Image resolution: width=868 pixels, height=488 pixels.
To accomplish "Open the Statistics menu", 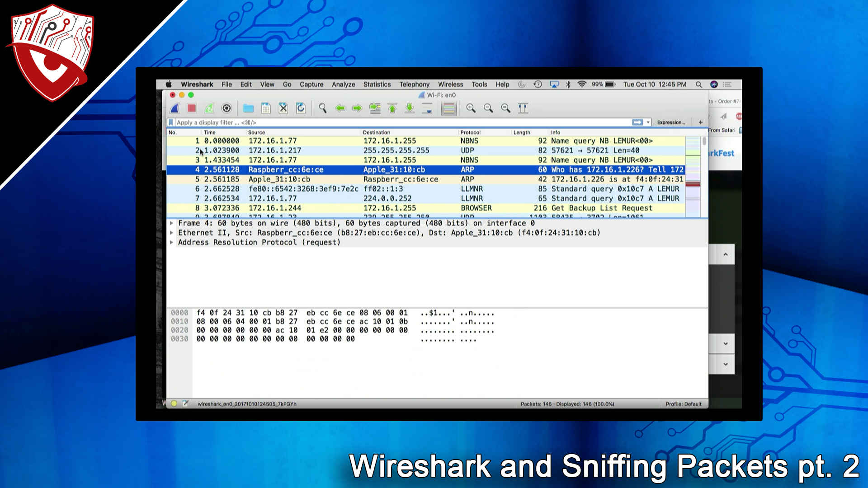I will tap(377, 84).
